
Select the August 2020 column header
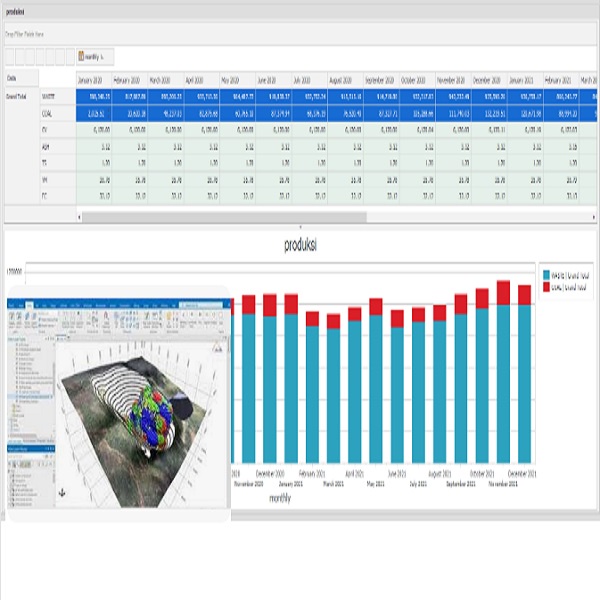(x=345, y=80)
